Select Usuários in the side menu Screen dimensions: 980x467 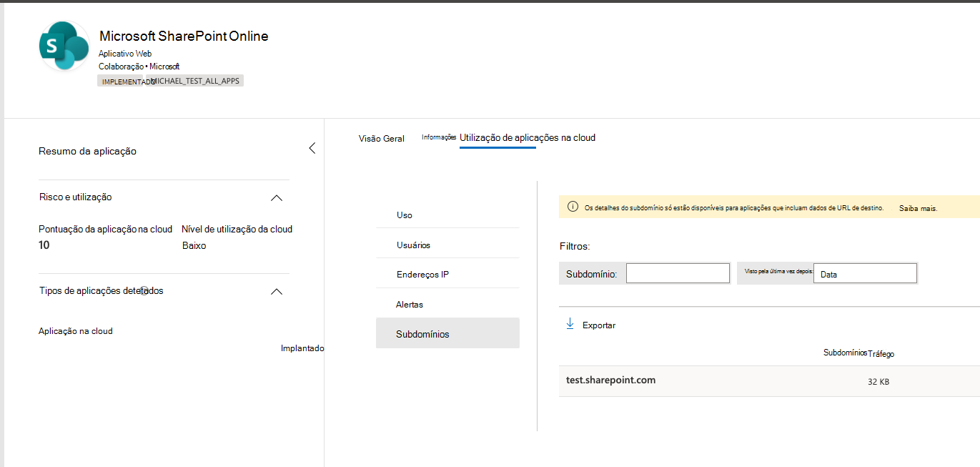pos(413,245)
